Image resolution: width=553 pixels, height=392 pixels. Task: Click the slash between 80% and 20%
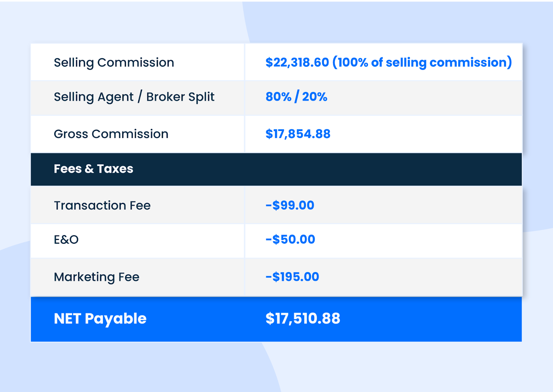[297, 97]
